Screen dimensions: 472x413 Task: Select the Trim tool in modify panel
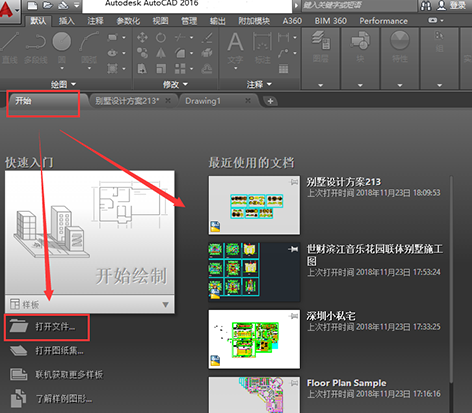(x=180, y=37)
